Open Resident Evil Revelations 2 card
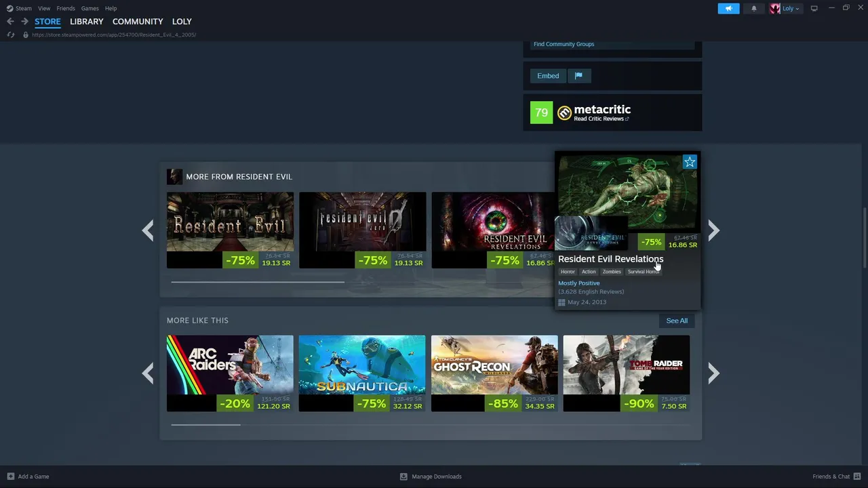This screenshot has width=868, height=488. click(493, 230)
